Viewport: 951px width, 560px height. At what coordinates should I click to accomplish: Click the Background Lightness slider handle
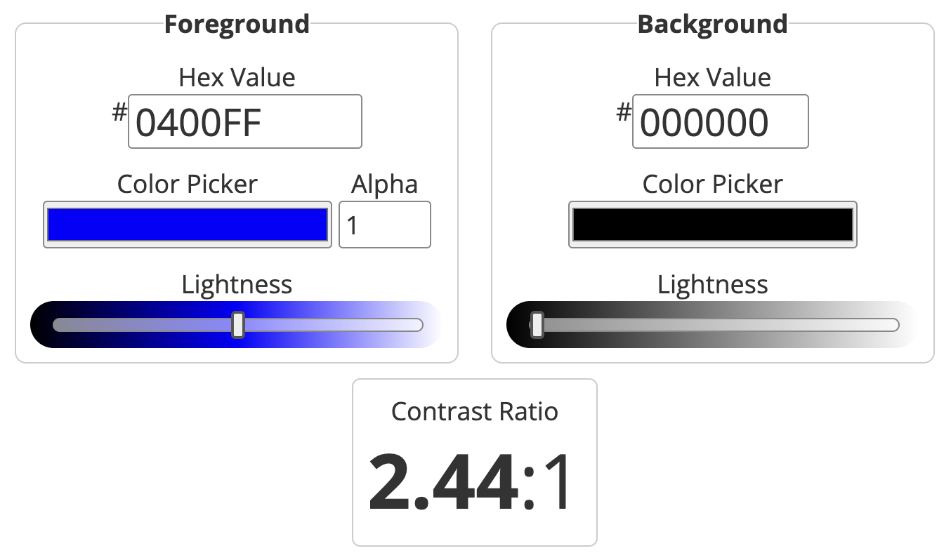click(537, 325)
